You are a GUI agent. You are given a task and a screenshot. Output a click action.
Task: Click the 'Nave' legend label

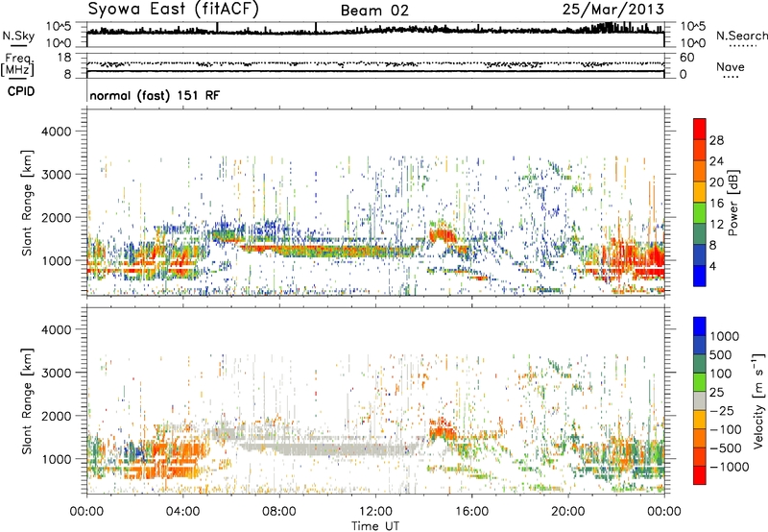click(x=731, y=67)
